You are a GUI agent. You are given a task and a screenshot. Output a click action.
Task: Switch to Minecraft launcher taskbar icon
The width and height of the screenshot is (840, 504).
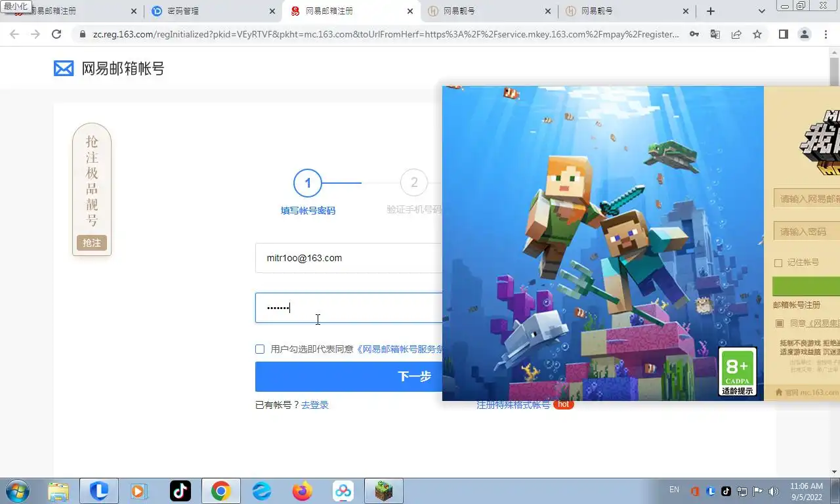tap(384, 491)
